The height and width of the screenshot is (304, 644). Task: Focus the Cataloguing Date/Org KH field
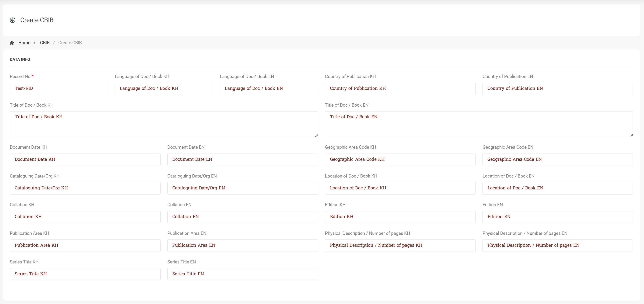[85, 188]
